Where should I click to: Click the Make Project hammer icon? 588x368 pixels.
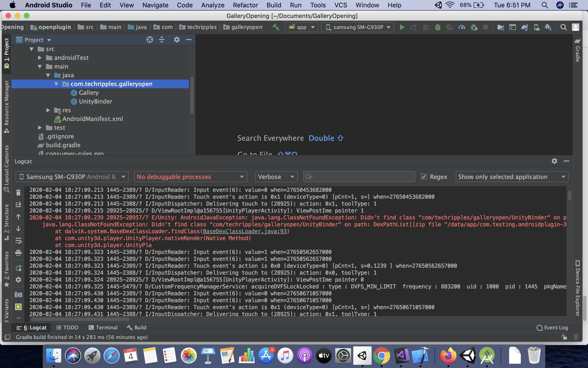point(276,27)
